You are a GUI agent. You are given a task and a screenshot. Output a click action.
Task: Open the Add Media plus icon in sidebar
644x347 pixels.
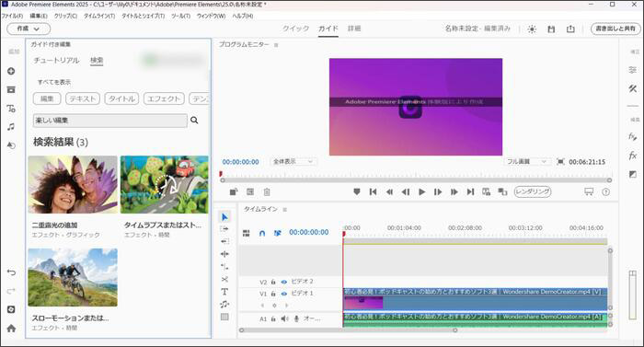point(11,71)
